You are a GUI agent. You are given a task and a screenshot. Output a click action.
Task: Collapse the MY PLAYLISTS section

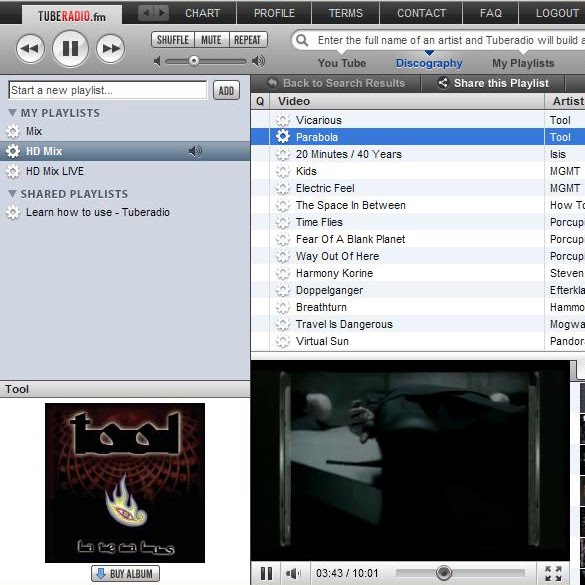12,113
